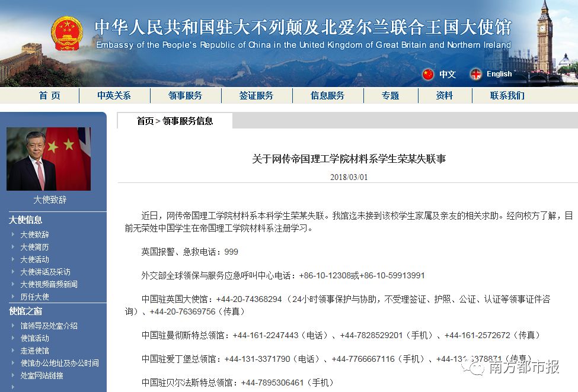Click arrow bullet beside 历任大使
This screenshot has width=578, height=392.
(x=13, y=296)
